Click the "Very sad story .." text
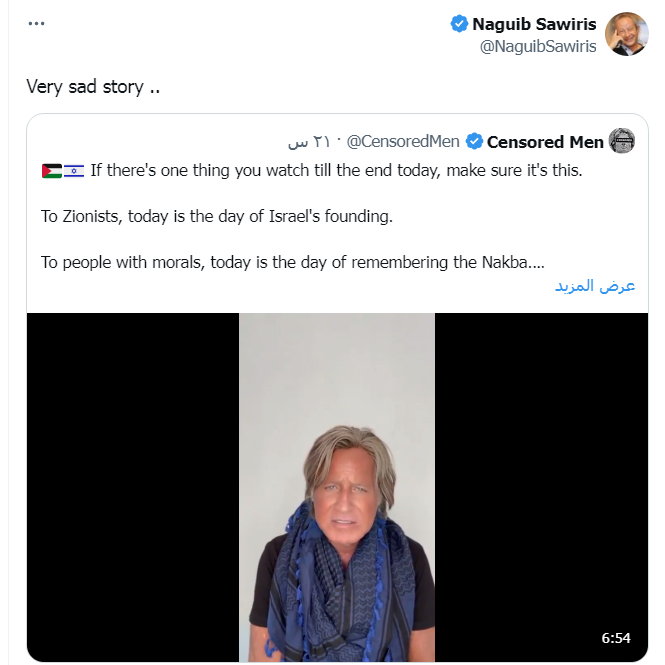This screenshot has height=665, width=665. [93, 86]
